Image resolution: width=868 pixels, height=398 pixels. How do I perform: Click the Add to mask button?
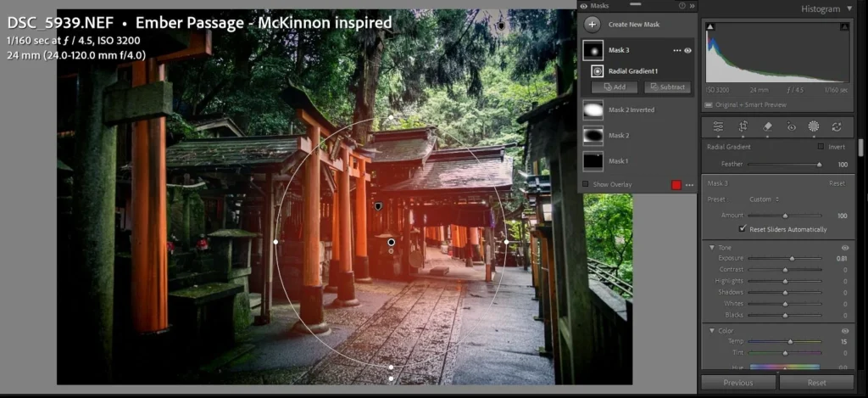pos(615,87)
